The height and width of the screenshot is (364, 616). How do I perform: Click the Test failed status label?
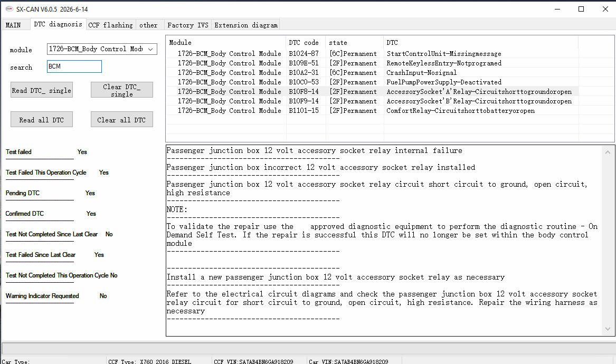(x=18, y=151)
